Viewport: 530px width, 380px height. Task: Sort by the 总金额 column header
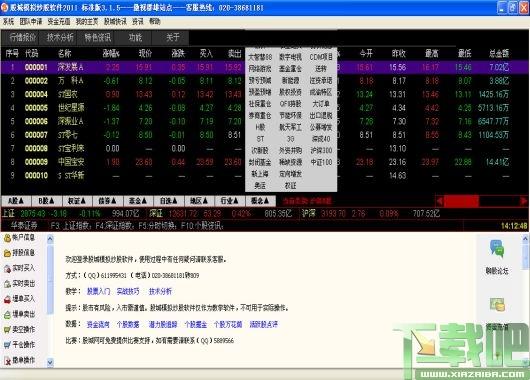[x=499, y=53]
